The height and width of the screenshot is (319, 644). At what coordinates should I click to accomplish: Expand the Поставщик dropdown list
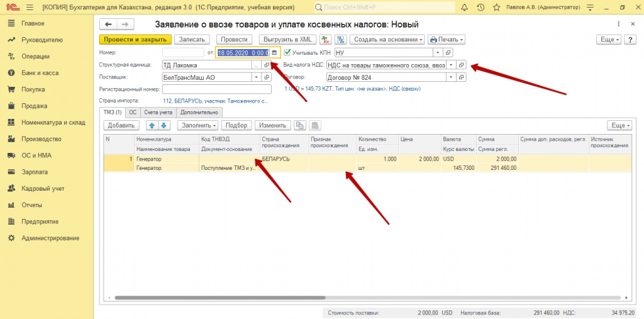pyautogui.click(x=256, y=77)
